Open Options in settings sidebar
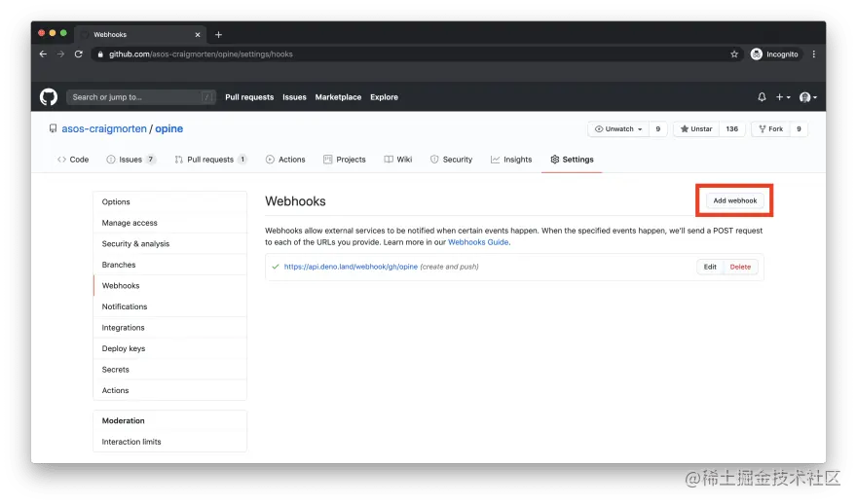The height and width of the screenshot is (504, 857). point(170,202)
